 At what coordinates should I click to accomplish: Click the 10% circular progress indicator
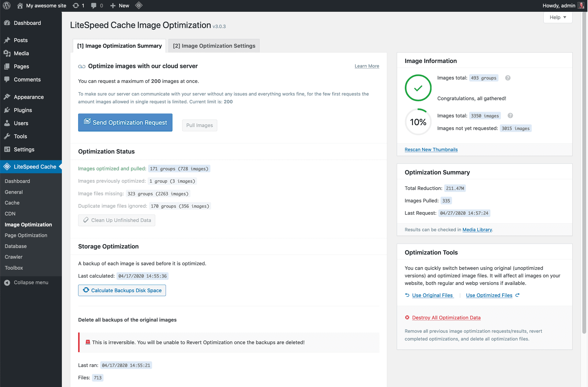417,122
